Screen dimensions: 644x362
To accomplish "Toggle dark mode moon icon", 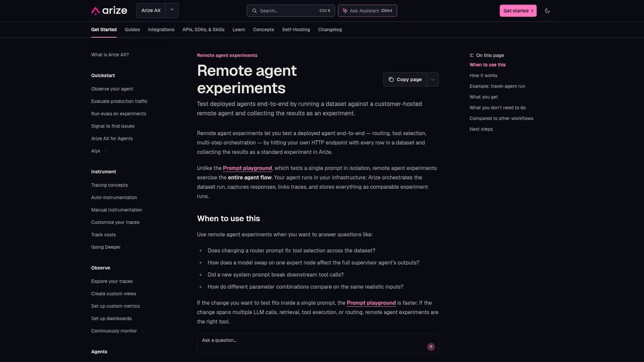I will [x=547, y=11].
